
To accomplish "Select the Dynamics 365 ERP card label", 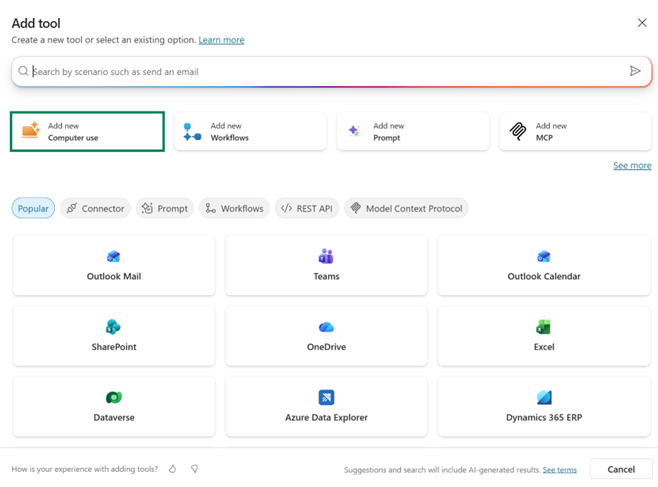I will tap(544, 417).
